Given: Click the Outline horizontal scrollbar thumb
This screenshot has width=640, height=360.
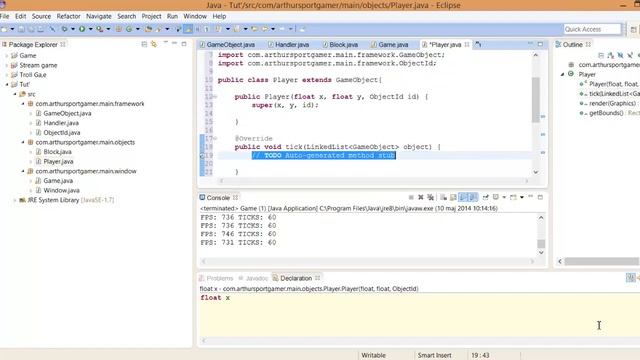Looking at the screenshot, I should pyautogui.click(x=602, y=261).
